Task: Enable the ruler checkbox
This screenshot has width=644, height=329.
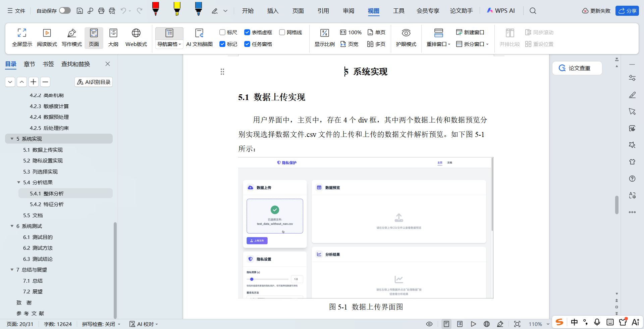Action: click(222, 32)
